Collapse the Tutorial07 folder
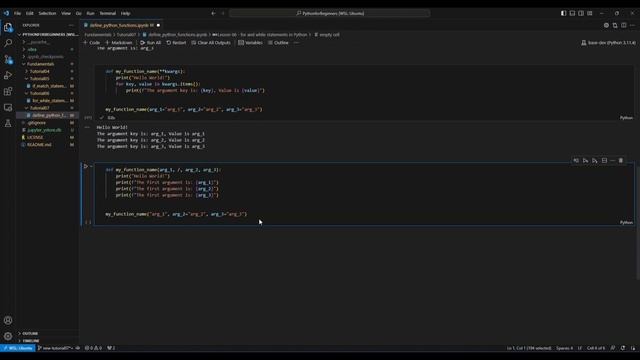 coord(40,108)
